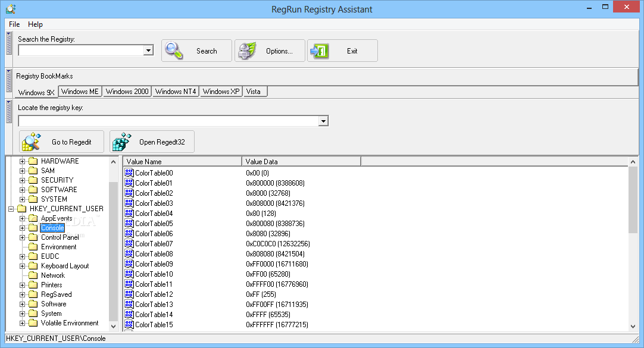Switch to the Windows NT4 tab
This screenshot has width=644, height=348.
pyautogui.click(x=176, y=92)
